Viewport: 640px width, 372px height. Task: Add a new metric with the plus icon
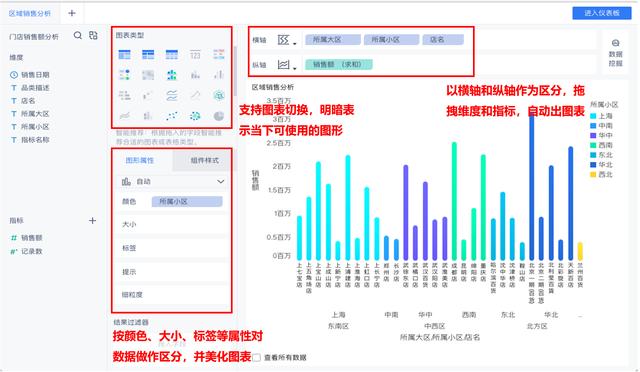click(93, 221)
